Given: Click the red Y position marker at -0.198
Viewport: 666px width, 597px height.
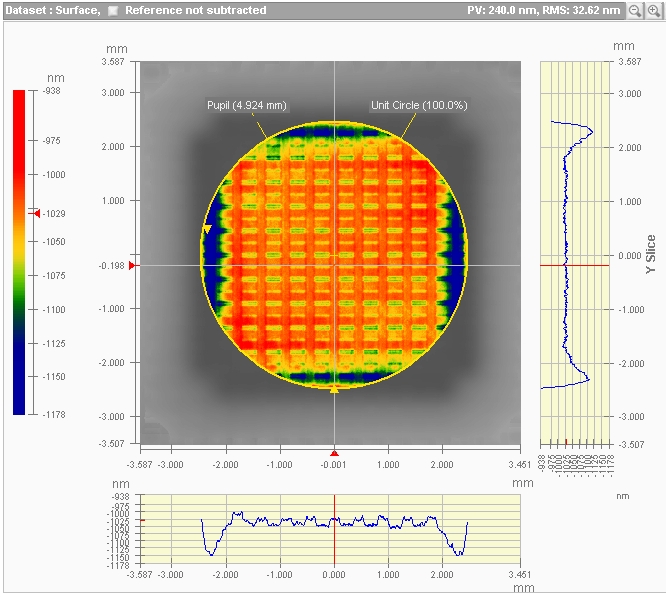Looking at the screenshot, I should pyautogui.click(x=132, y=265).
